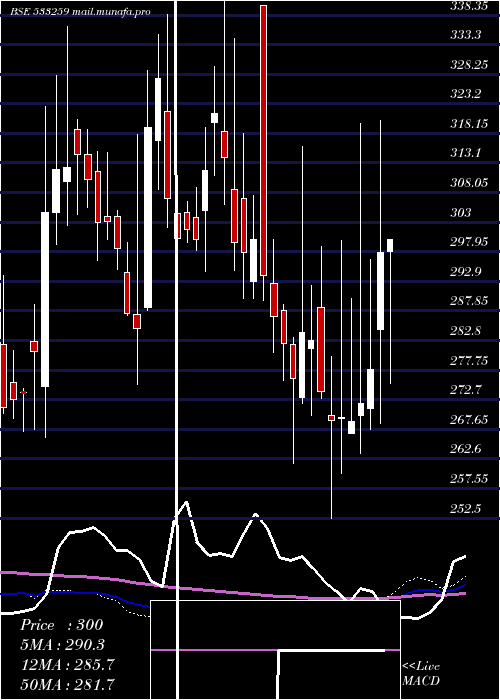
Task: Click the 277.75 price axis label
Action: 468,361
